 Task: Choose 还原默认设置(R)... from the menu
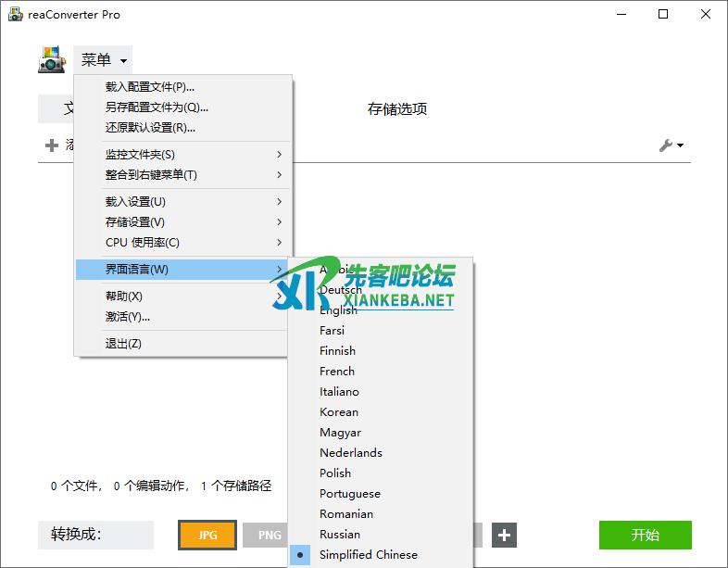[150, 128]
